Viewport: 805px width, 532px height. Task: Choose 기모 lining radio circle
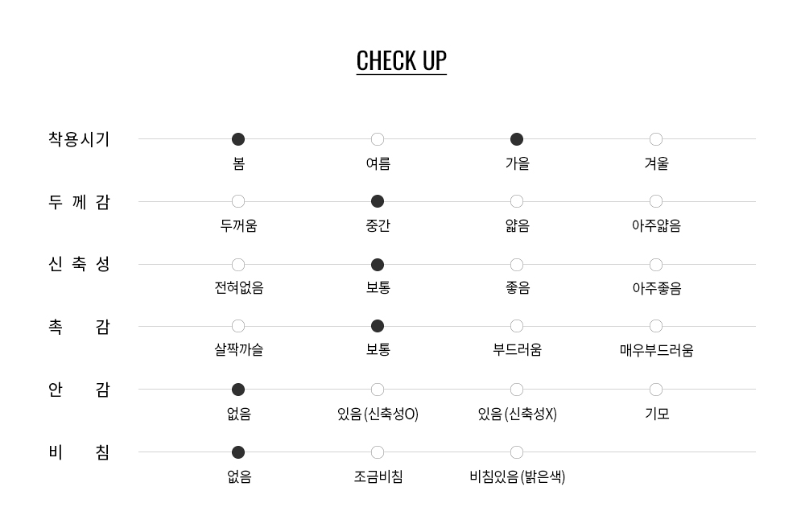coord(656,390)
